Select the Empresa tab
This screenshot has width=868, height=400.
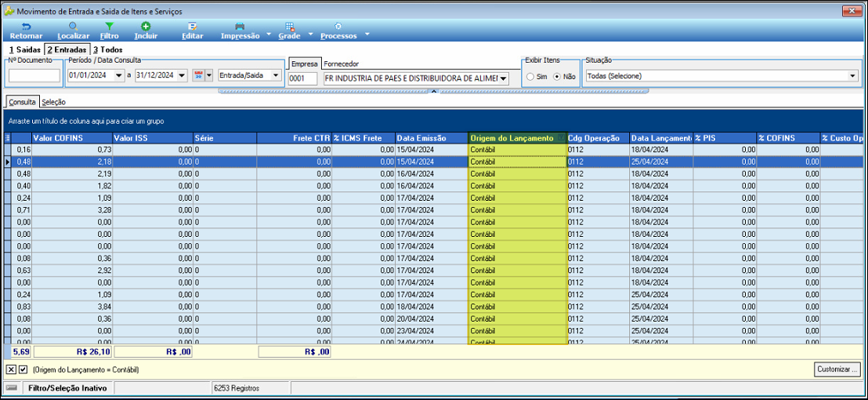click(x=305, y=64)
